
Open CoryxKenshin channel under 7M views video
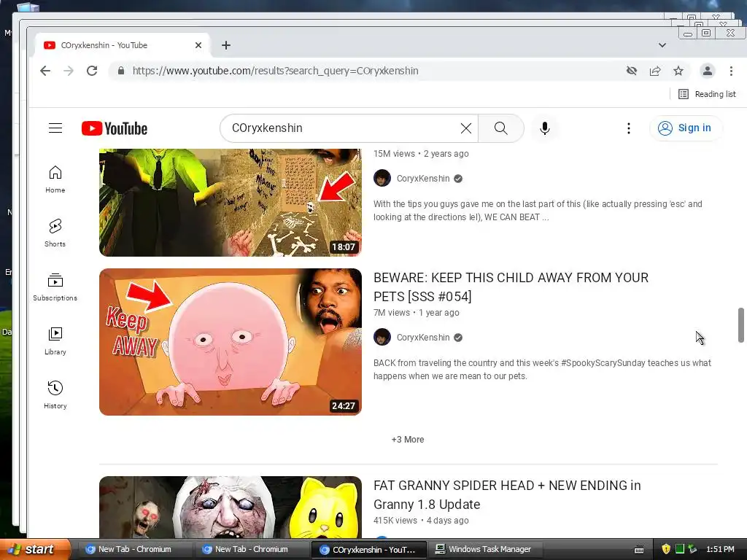tap(423, 338)
